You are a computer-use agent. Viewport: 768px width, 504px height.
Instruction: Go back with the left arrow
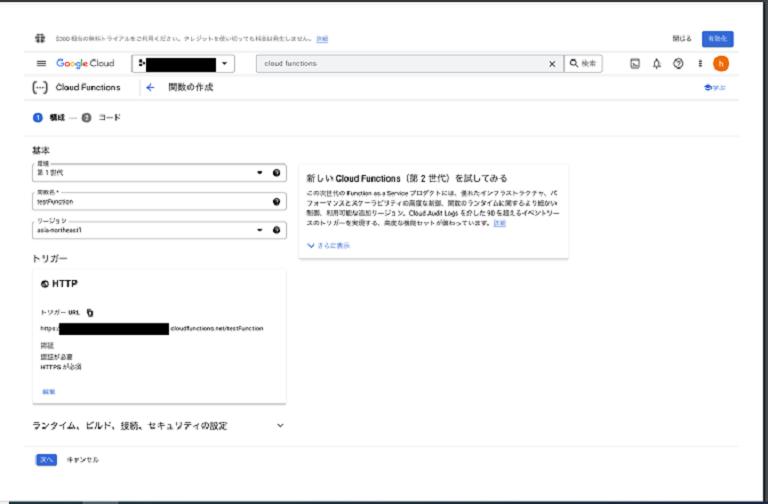150,87
